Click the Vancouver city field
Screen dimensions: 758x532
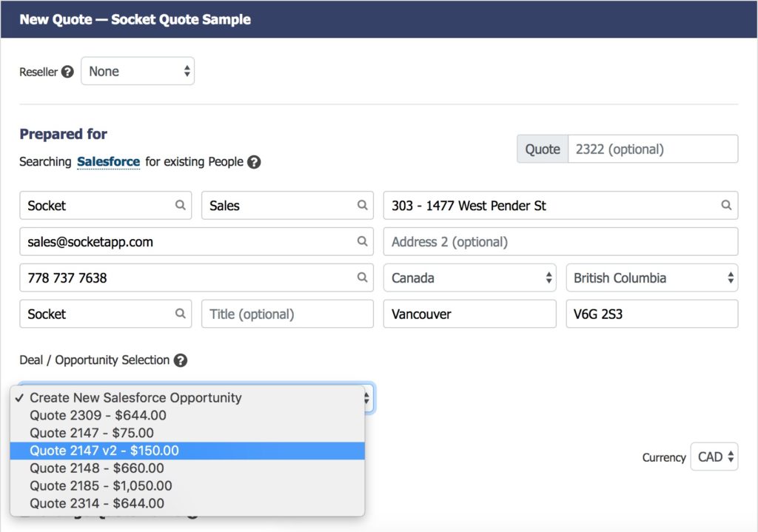470,314
